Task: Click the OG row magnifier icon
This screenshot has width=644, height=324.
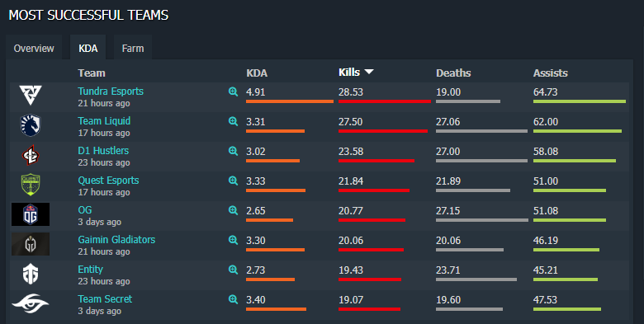Action: 234,210
